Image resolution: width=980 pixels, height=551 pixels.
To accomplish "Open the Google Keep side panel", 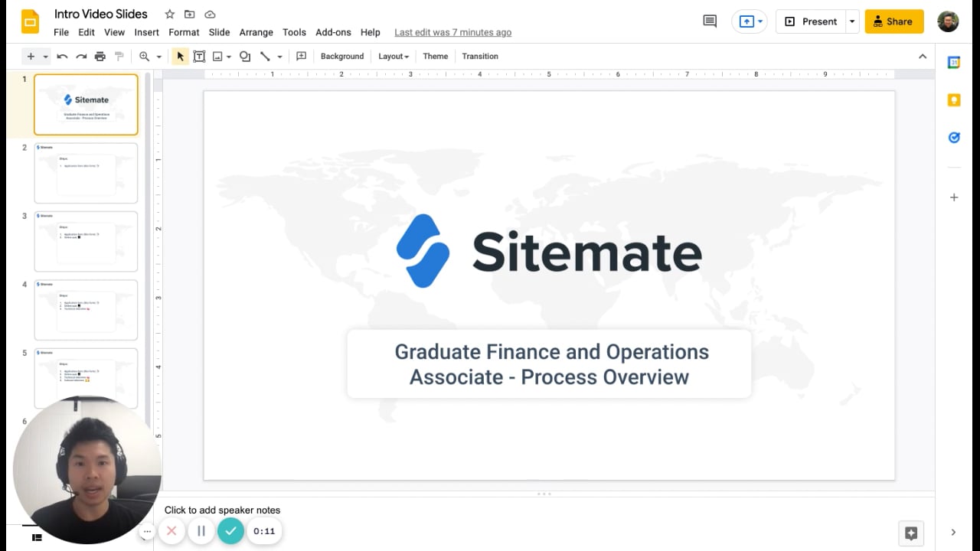I will pyautogui.click(x=954, y=100).
